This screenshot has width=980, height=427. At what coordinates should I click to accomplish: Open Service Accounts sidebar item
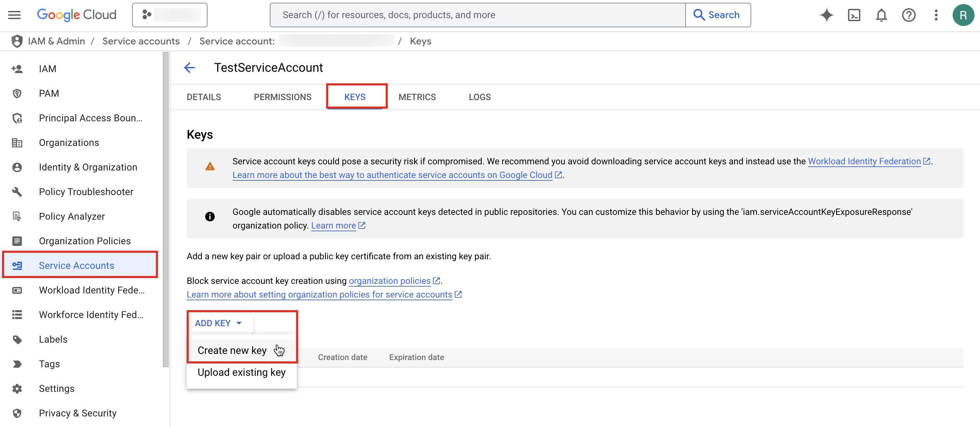click(x=77, y=265)
